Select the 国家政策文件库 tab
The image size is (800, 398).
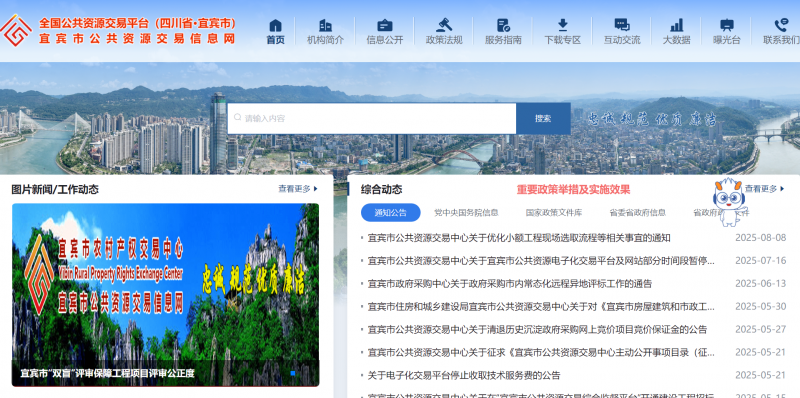point(554,213)
